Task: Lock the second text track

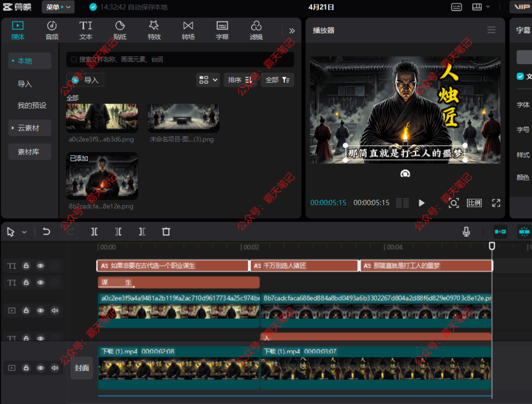Action: [x=26, y=282]
